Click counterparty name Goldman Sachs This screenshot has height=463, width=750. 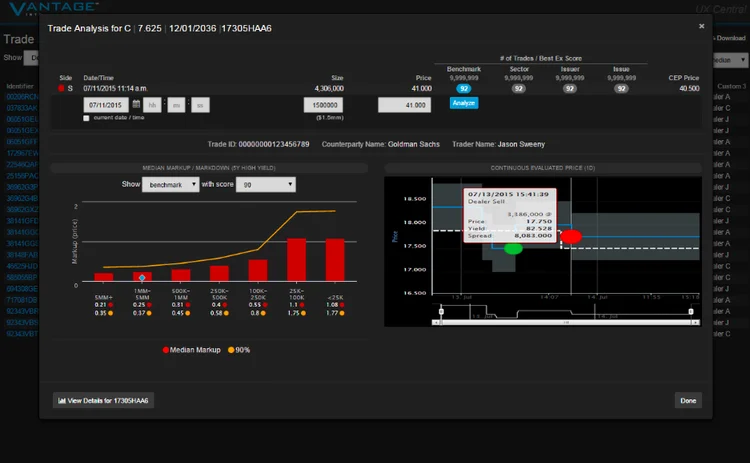pyautogui.click(x=414, y=144)
